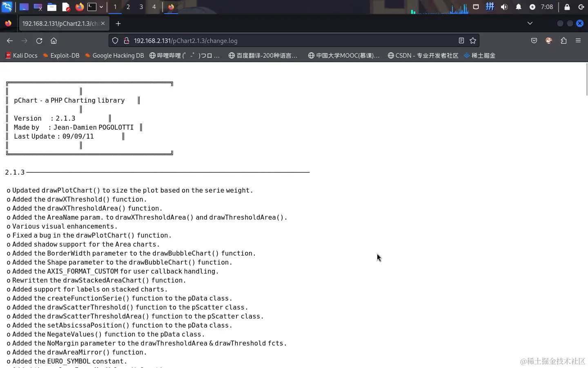Close the pChart change.log tab
This screenshot has width=588, height=368.
[x=103, y=23]
